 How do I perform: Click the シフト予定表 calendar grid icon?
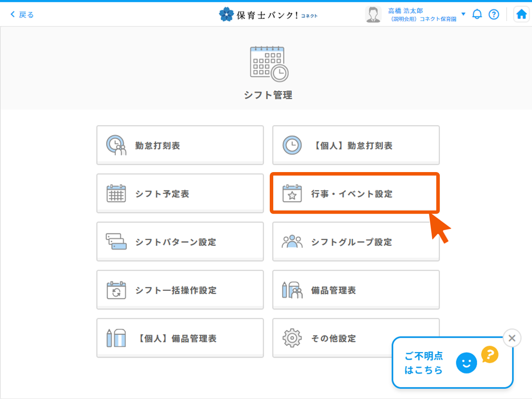116,194
